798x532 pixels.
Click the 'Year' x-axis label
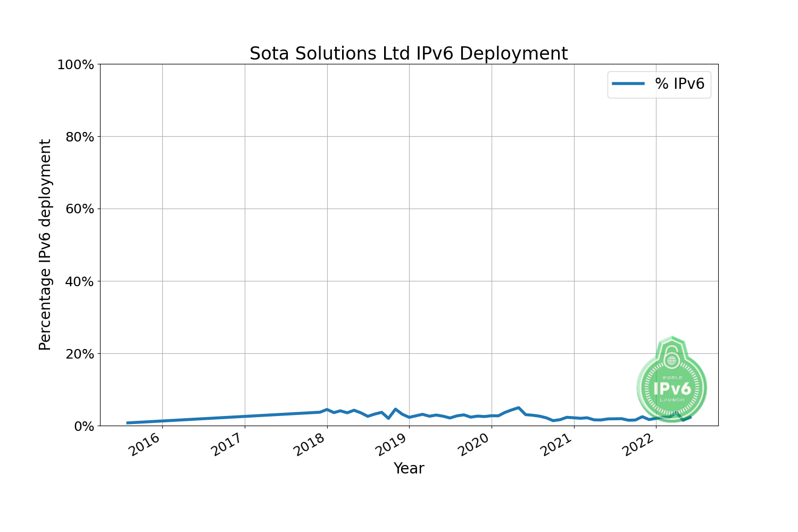pos(409,468)
